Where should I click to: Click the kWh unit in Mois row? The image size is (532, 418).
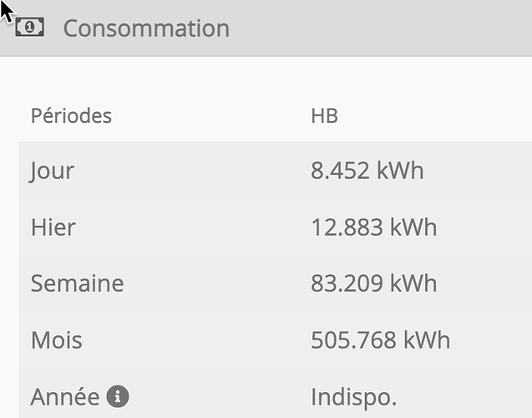click(427, 340)
